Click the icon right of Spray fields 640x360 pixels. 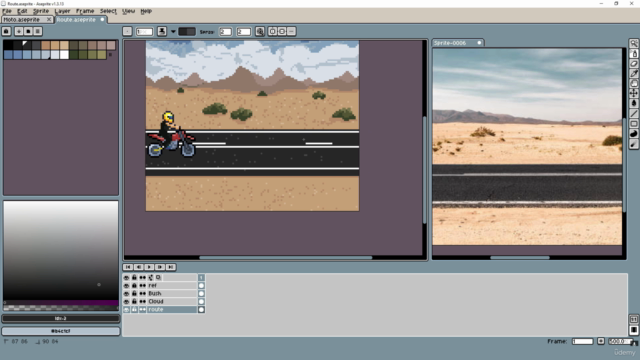[260, 31]
